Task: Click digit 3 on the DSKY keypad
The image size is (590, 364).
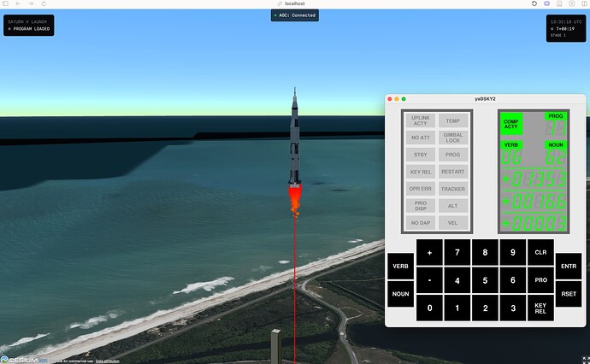Action: click(513, 308)
